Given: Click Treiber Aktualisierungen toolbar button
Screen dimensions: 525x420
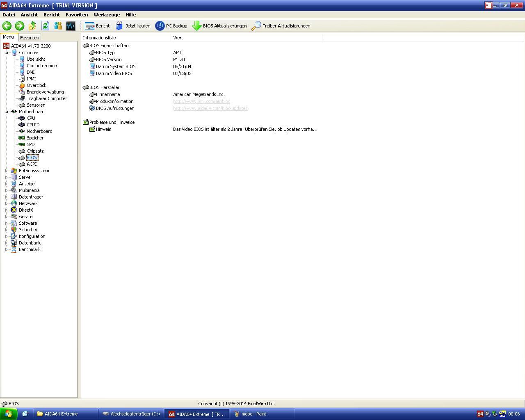Looking at the screenshot, I should point(281,26).
